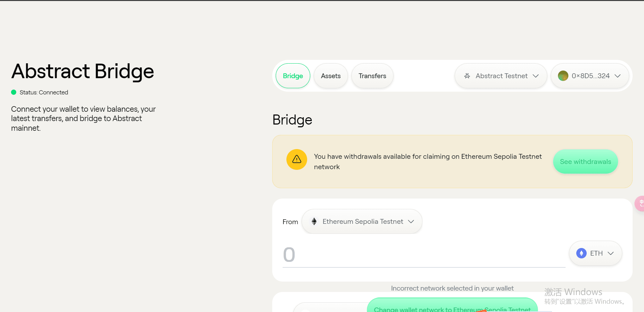Open the Assets tab
The width and height of the screenshot is (644, 312).
click(331, 76)
